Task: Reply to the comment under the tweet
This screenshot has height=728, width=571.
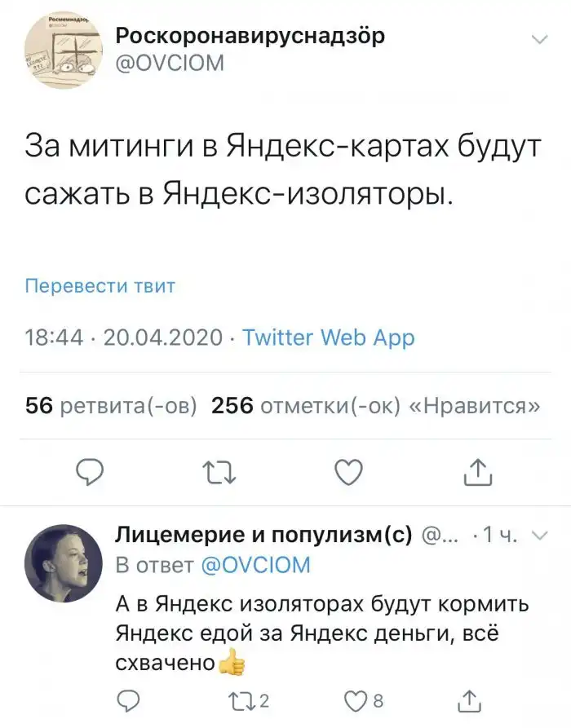Action: click(128, 699)
